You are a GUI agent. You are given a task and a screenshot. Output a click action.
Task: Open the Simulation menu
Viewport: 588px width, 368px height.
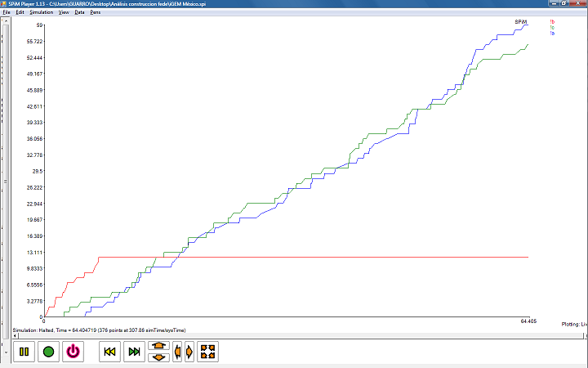click(x=41, y=12)
